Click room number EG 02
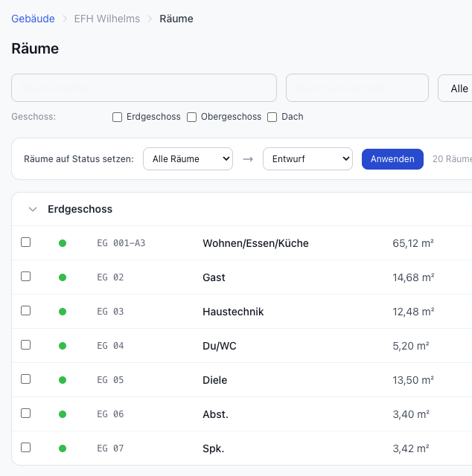This screenshot has width=472, height=476. (x=110, y=277)
